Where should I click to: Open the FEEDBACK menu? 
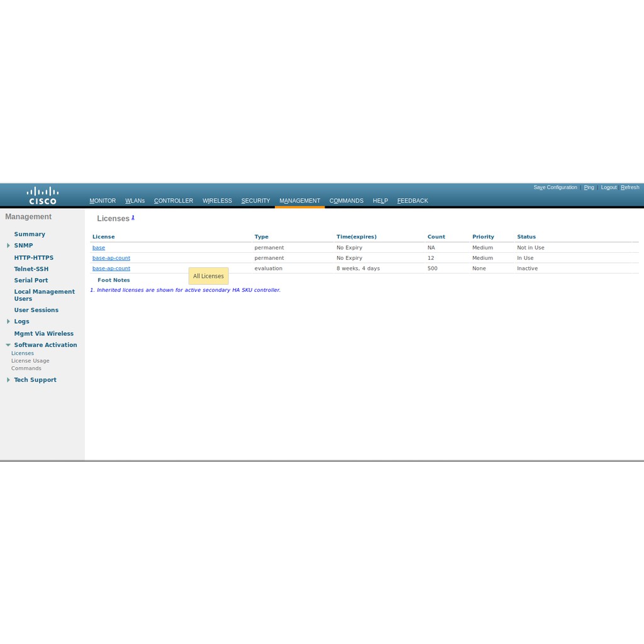tap(412, 201)
